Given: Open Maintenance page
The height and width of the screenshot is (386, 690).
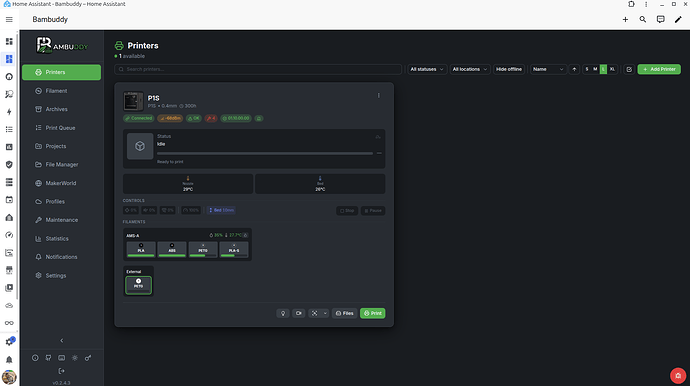Looking at the screenshot, I should coord(62,220).
